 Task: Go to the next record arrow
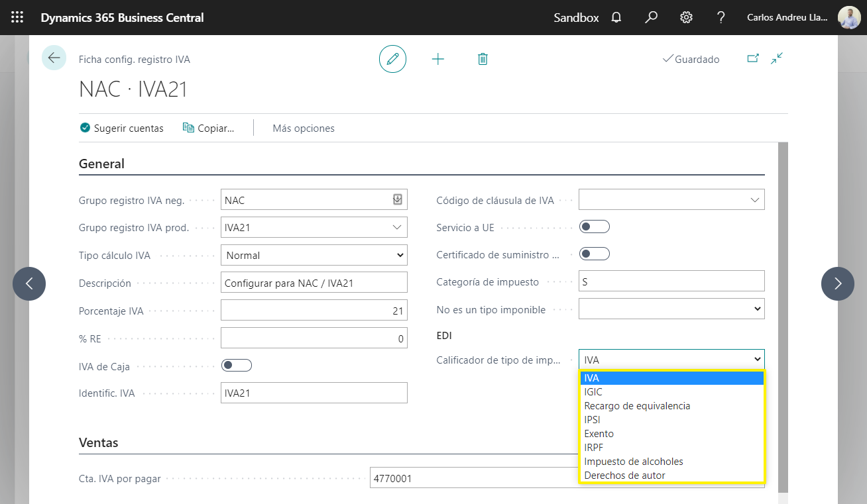coord(838,283)
